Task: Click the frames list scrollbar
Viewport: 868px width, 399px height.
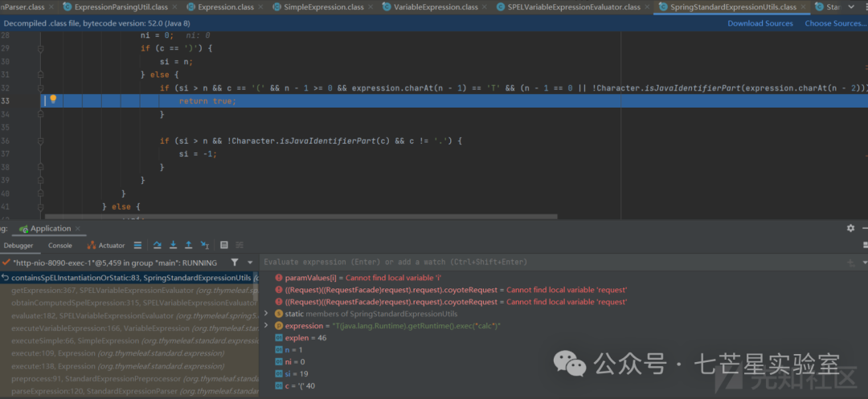Action: tap(256, 287)
